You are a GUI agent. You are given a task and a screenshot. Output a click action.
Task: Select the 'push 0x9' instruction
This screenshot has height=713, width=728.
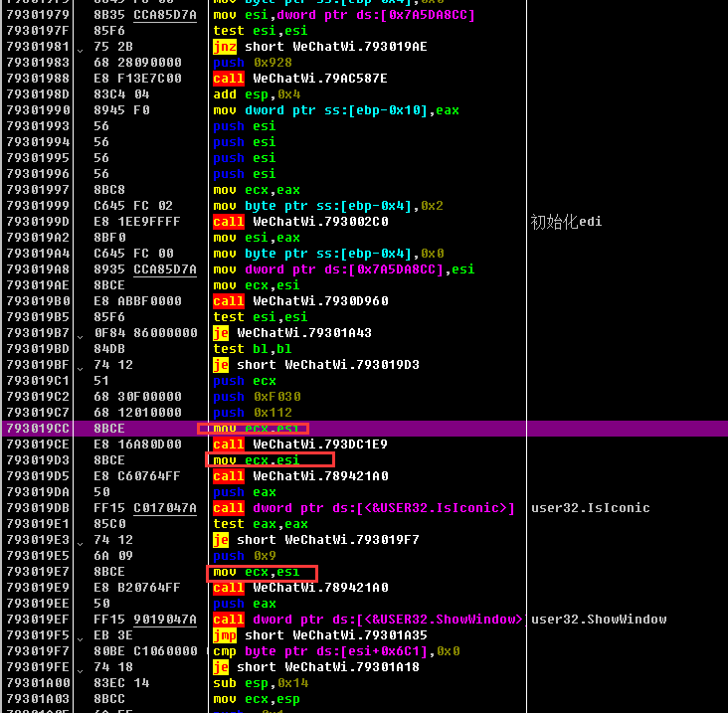pyautogui.click(x=245, y=556)
